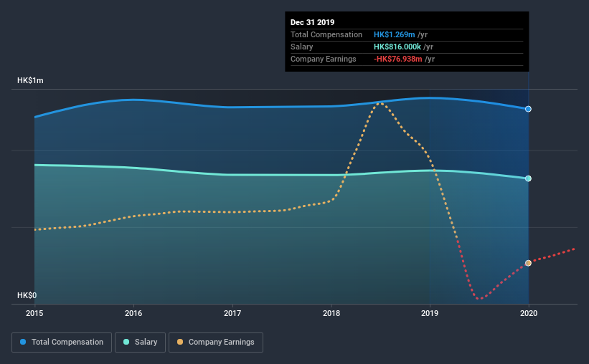Click the Total Compensation data point at 2020
Screen dimensions: 589x364
point(528,109)
